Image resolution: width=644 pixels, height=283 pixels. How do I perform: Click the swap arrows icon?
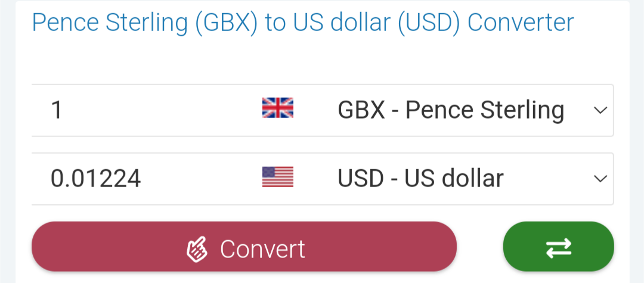[x=558, y=247]
